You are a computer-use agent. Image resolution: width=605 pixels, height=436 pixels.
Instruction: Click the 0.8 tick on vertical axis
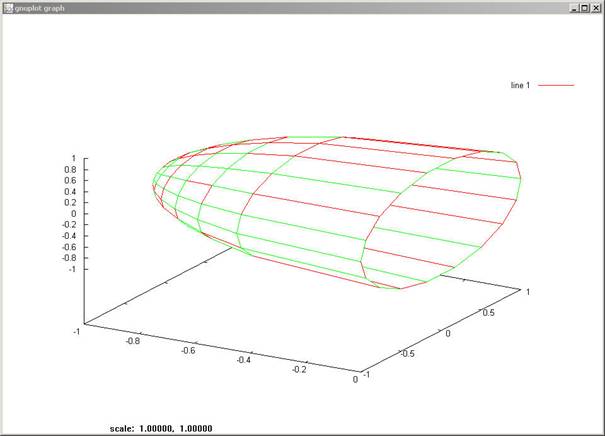tap(71, 170)
